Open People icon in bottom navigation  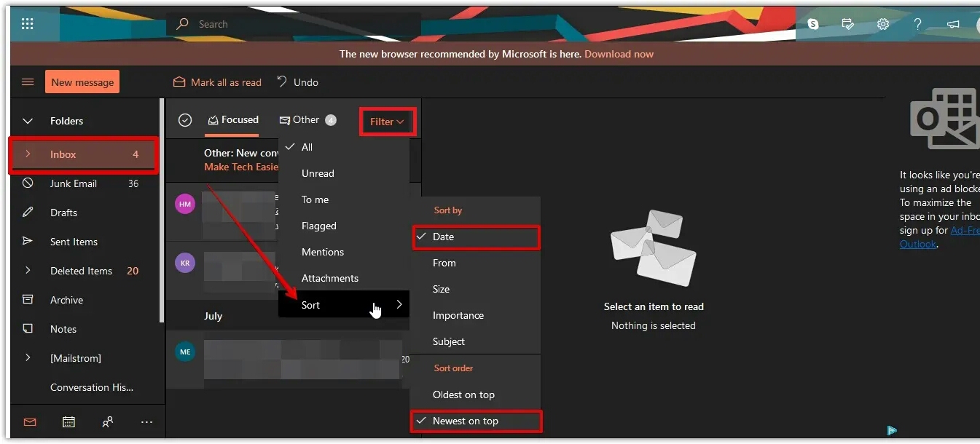click(x=108, y=422)
